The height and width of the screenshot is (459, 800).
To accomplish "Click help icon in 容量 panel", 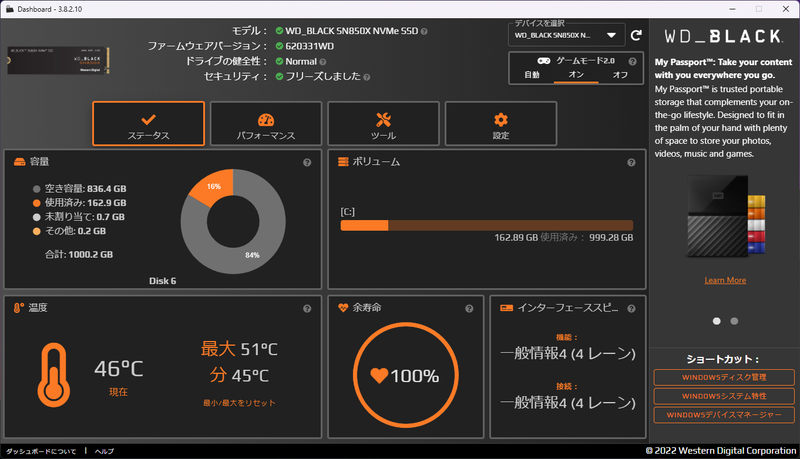I will (x=307, y=162).
